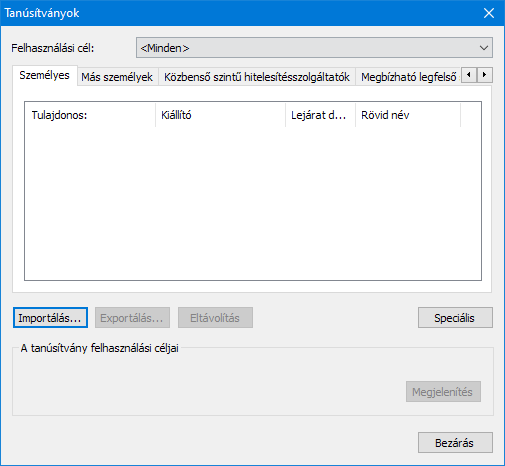Switch to the Más személyek tab
This screenshot has width=505, height=466.
pyautogui.click(x=117, y=77)
